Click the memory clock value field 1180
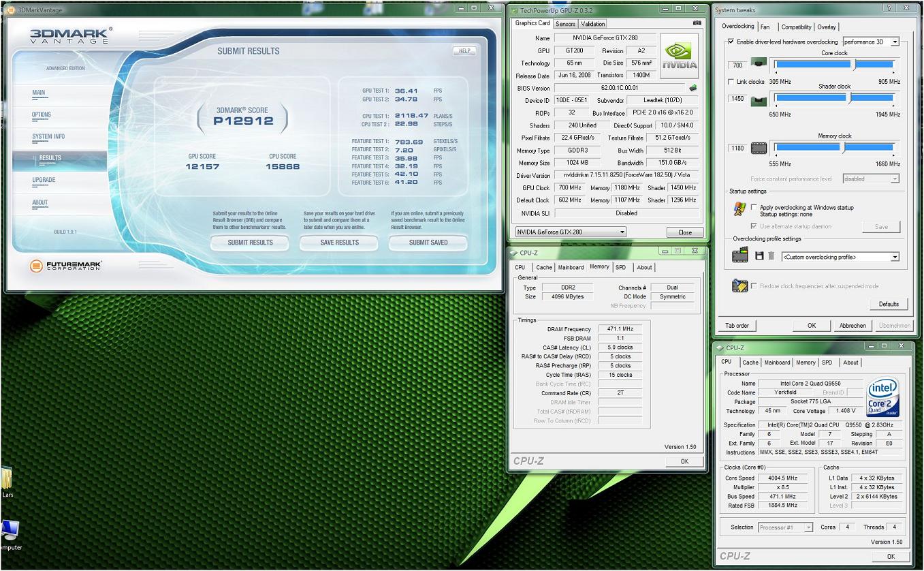 pos(737,149)
